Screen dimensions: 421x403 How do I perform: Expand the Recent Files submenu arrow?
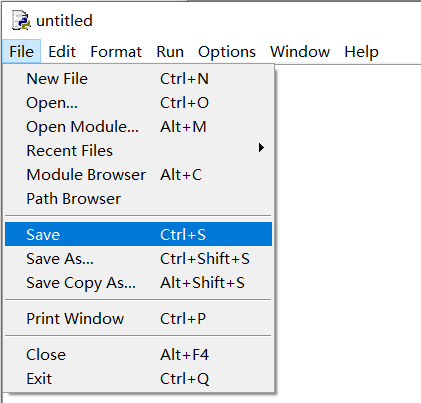tap(261, 148)
